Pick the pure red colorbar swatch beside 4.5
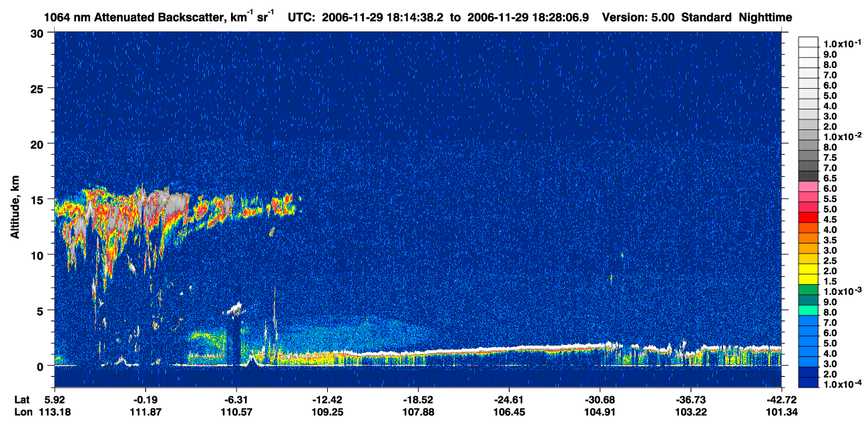The image size is (868, 445). pyautogui.click(x=809, y=218)
